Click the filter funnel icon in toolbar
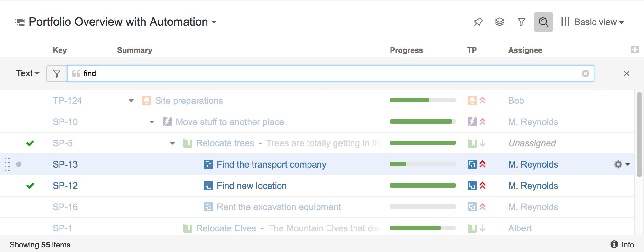This screenshot has width=644, height=252. (521, 22)
